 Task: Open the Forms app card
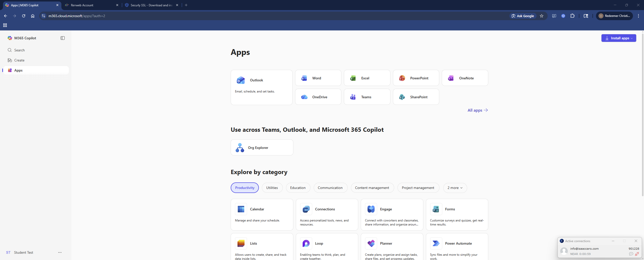click(457, 215)
